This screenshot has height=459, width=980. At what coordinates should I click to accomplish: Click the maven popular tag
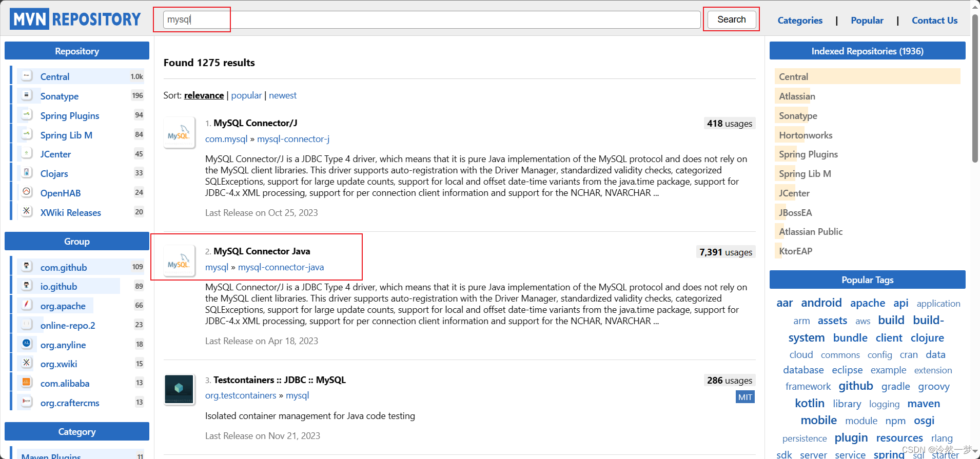(x=924, y=404)
